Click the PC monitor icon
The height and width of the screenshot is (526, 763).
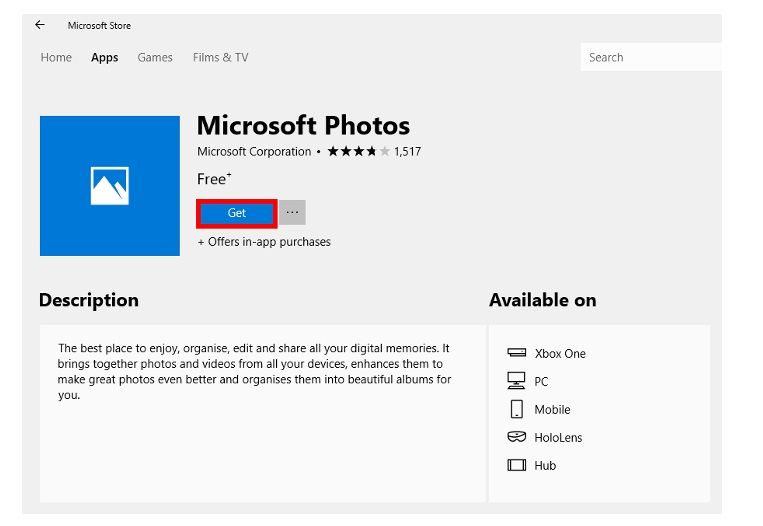(x=516, y=381)
